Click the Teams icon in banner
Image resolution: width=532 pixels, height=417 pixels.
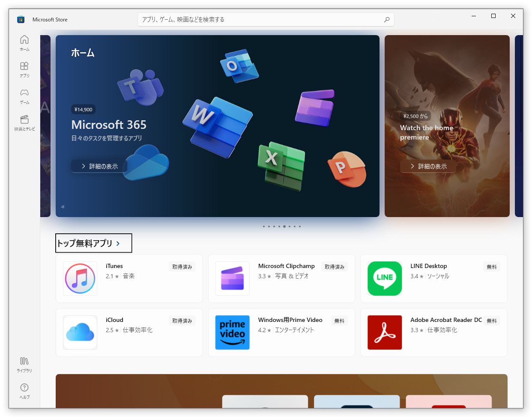pos(140,87)
